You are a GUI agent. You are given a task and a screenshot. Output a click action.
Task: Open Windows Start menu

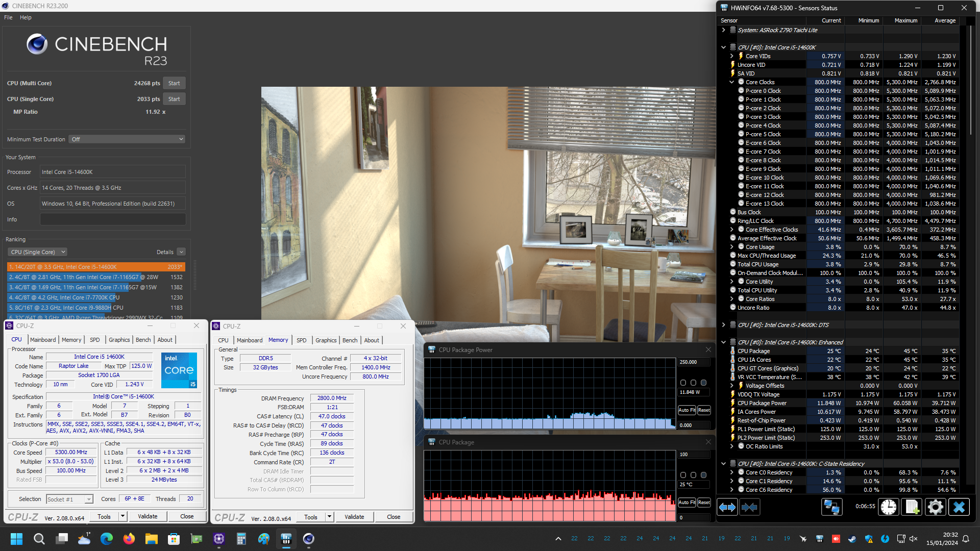coord(16,539)
